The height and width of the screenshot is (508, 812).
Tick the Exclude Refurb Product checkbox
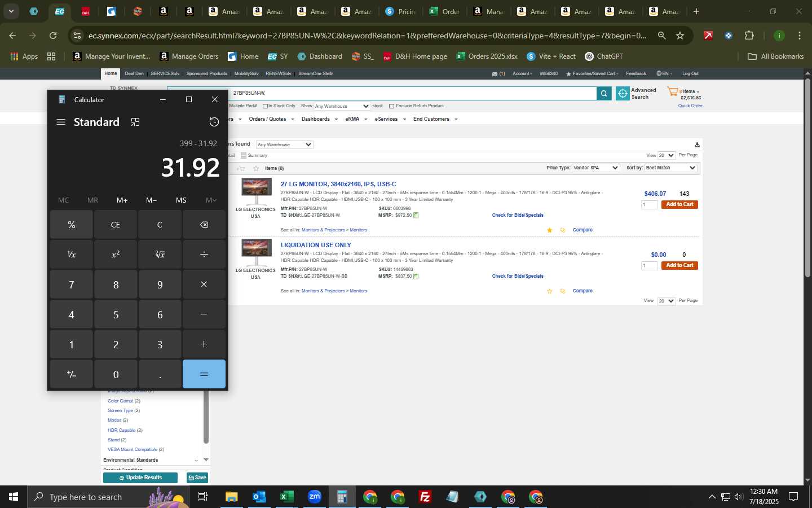[x=391, y=106]
